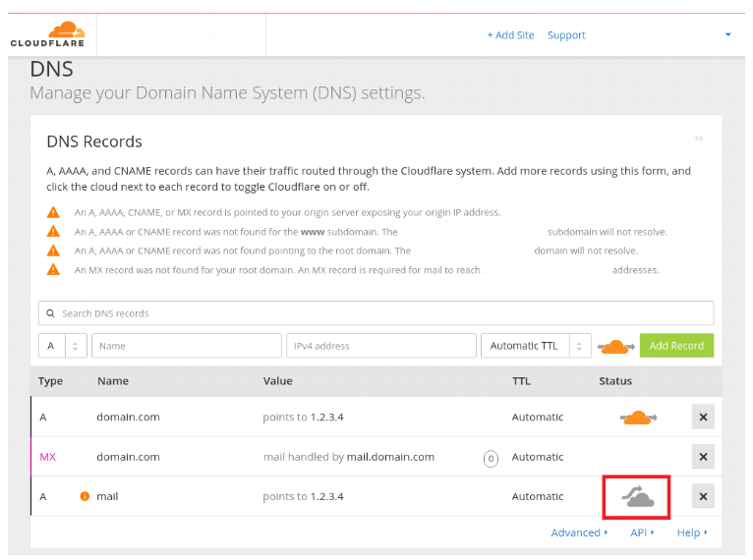Click the www subdomain warning triangle icon
Screen dimensions: 753x560
[53, 231]
